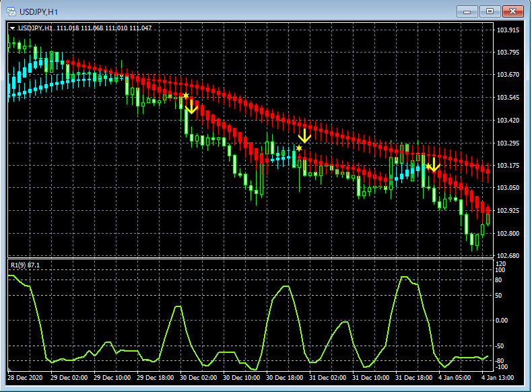532x392 pixels.
Task: Click the 103.050 price label
Action: (508, 188)
